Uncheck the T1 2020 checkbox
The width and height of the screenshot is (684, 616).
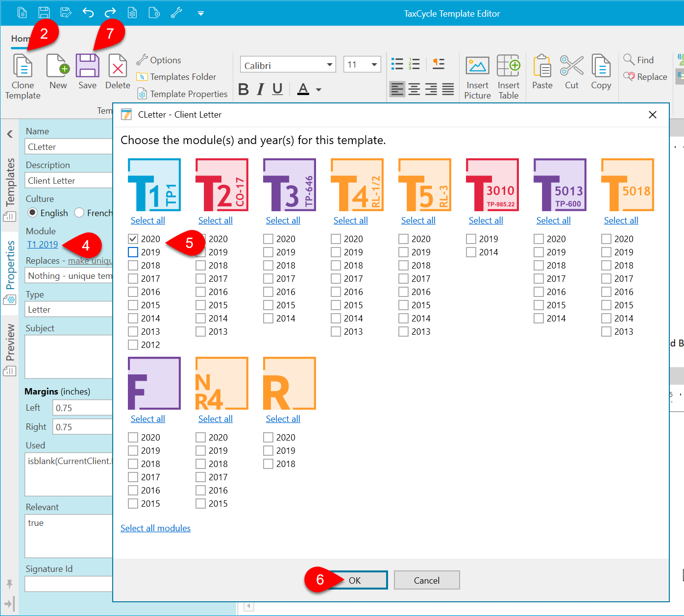[x=133, y=239]
